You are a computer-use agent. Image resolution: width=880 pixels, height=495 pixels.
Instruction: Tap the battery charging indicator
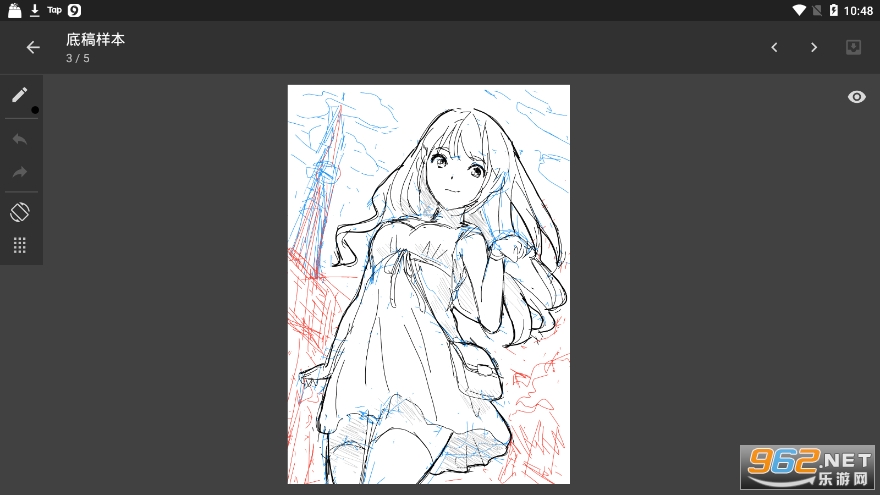833,10
